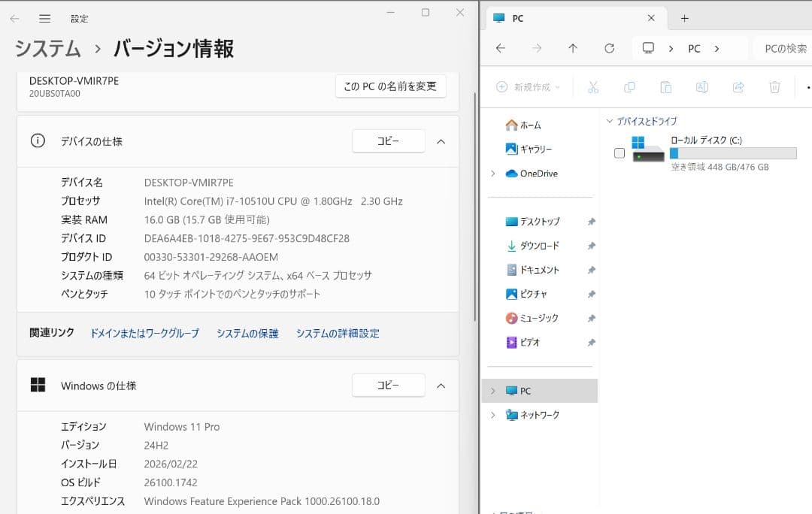Go up one folder level in Explorer
Viewport: 812px width, 514px height.
click(573, 48)
